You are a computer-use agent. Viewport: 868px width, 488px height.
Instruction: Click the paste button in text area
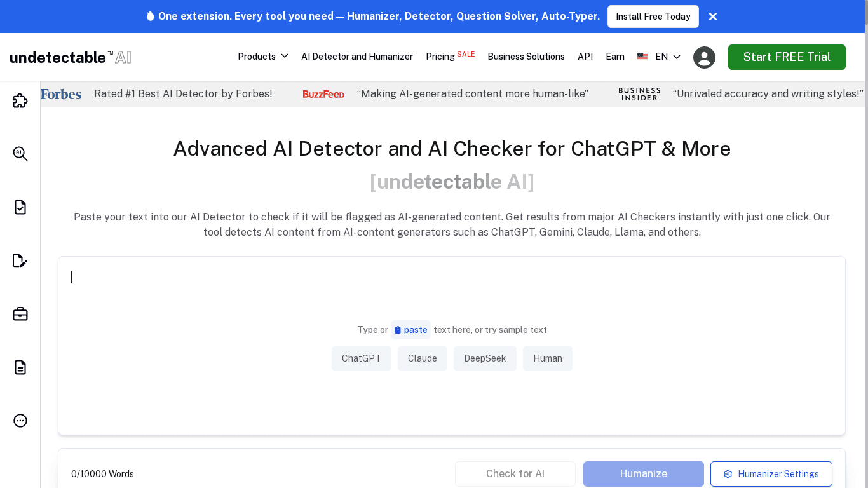(x=410, y=330)
